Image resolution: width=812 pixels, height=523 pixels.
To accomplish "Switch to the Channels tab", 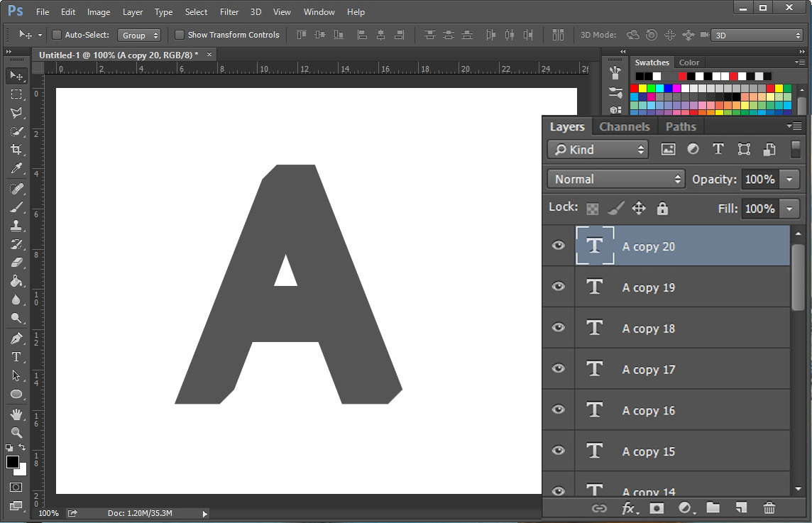I will (624, 126).
